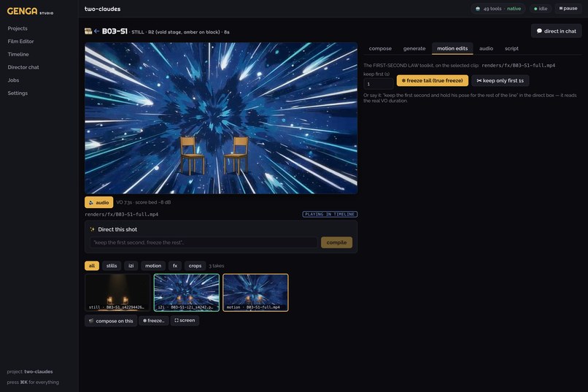Select the motion B03-S1-full.mp4 thumbnail

(x=255, y=293)
